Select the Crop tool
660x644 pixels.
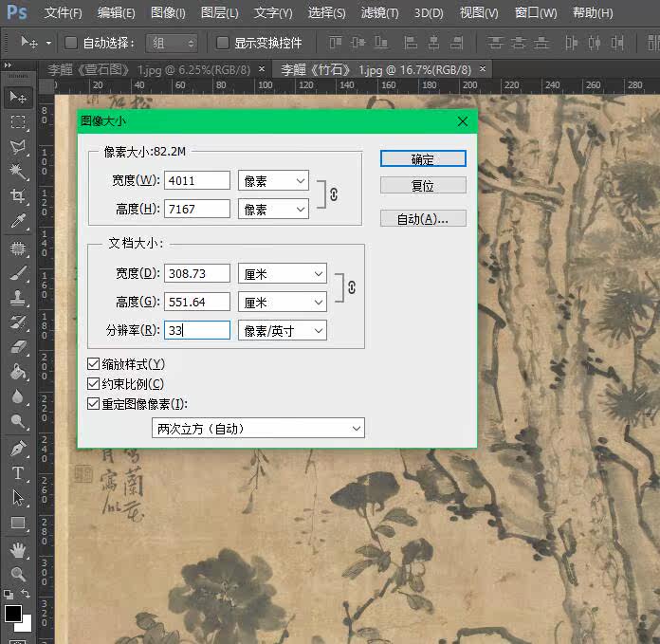point(18,195)
